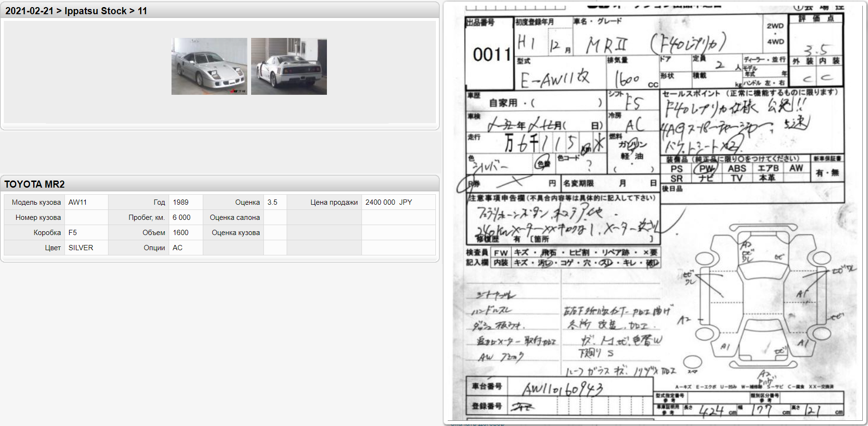
Task: Click the 'Оценка кузова' label
Action: pos(236,233)
